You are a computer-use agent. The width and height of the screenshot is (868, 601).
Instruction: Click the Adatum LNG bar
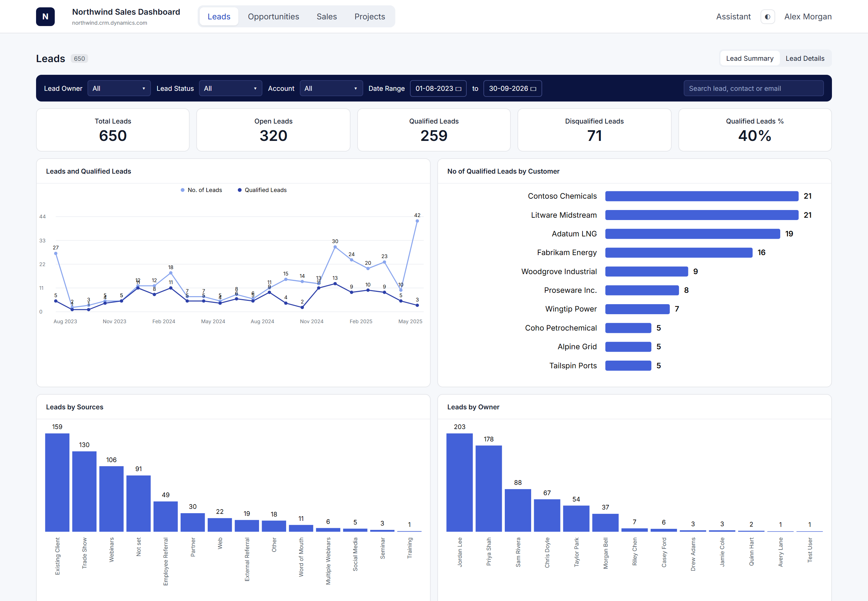(693, 234)
